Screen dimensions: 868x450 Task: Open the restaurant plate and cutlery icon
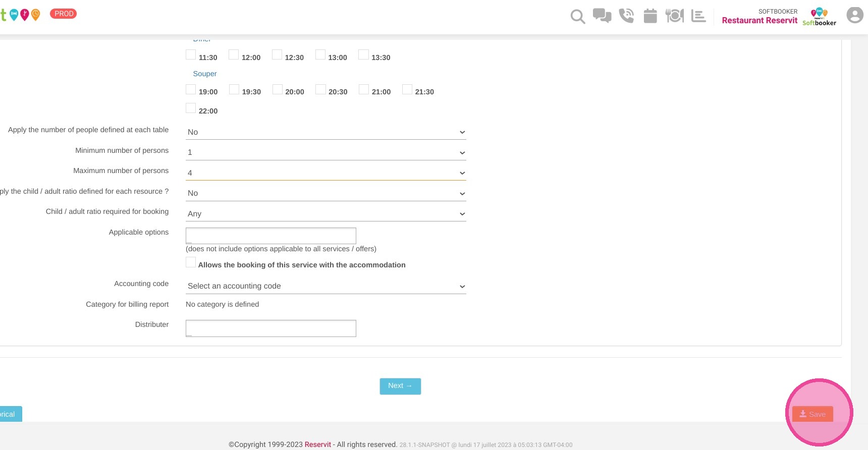click(675, 16)
